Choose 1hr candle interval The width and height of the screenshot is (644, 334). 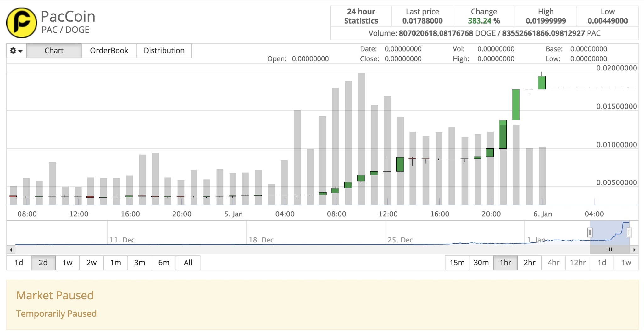coord(505,263)
